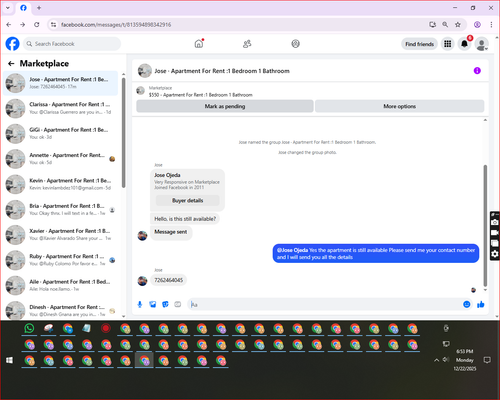Open WhatsApp from the taskbar
Image resolution: width=500 pixels, height=400 pixels.
[x=29, y=329]
